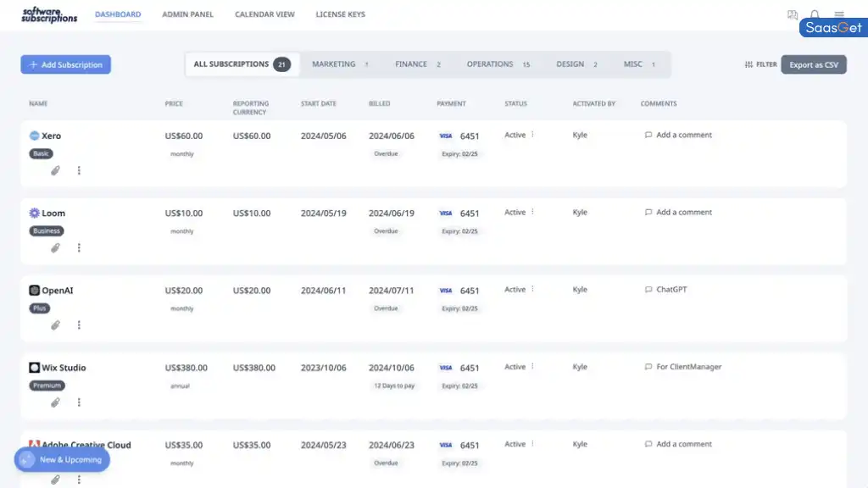Click the OpenAI logo icon
The image size is (868, 488).
(32, 290)
